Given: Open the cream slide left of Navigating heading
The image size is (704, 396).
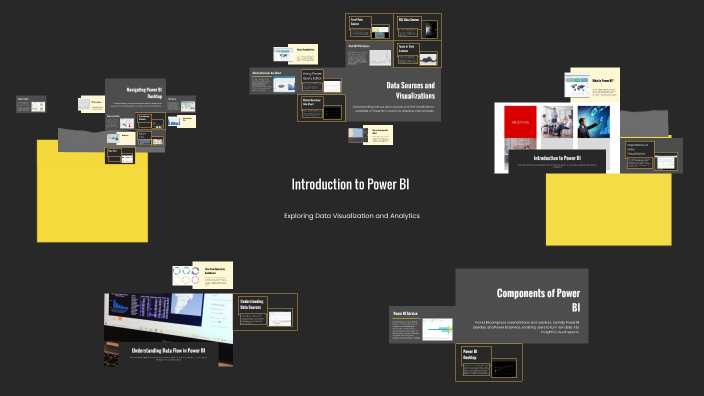Looking at the screenshot, I should point(92,104).
